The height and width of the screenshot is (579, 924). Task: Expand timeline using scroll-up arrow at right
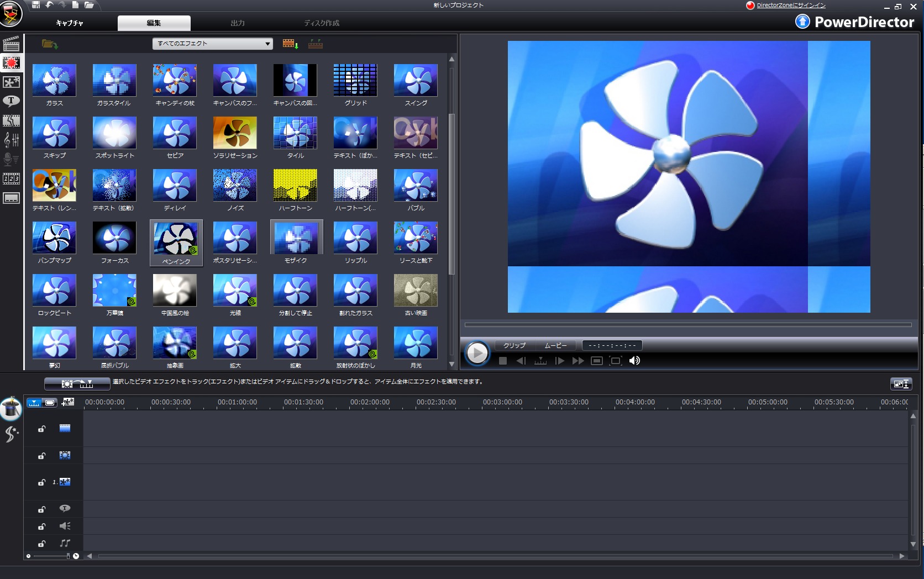tap(913, 416)
